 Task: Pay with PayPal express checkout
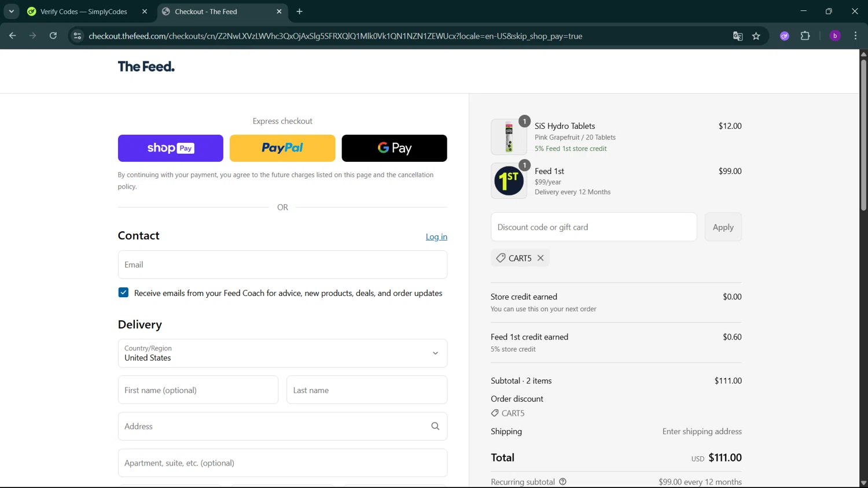tap(282, 148)
